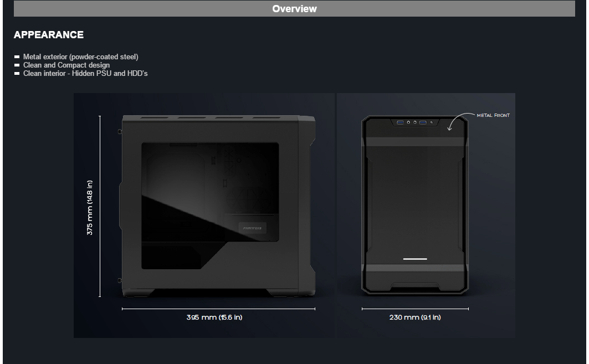Click the right blue USB port on the case
The height and width of the screenshot is (364, 589).
coord(423,122)
